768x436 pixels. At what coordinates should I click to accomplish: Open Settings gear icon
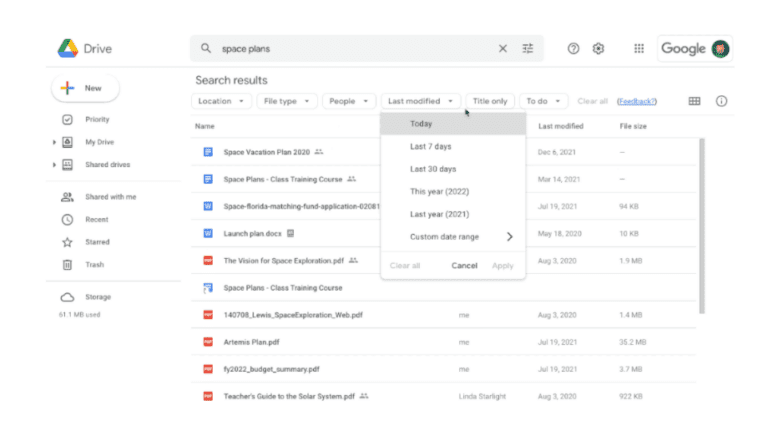tap(598, 48)
